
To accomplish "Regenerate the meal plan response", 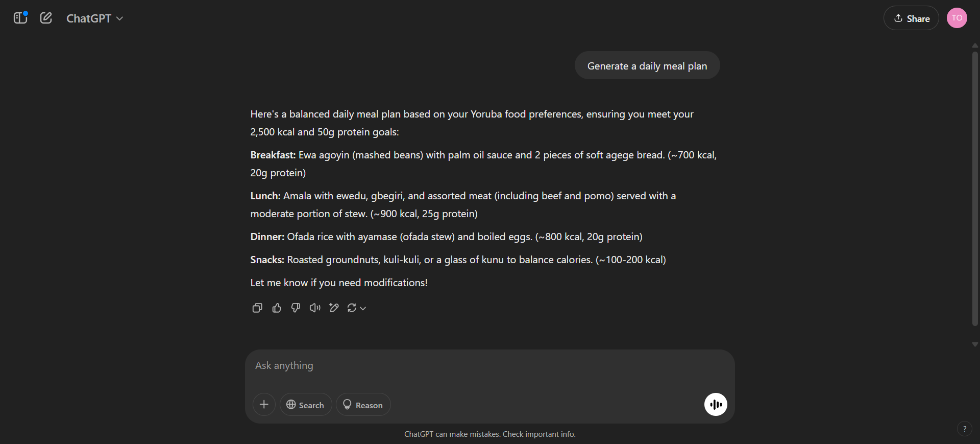I will [x=352, y=308].
